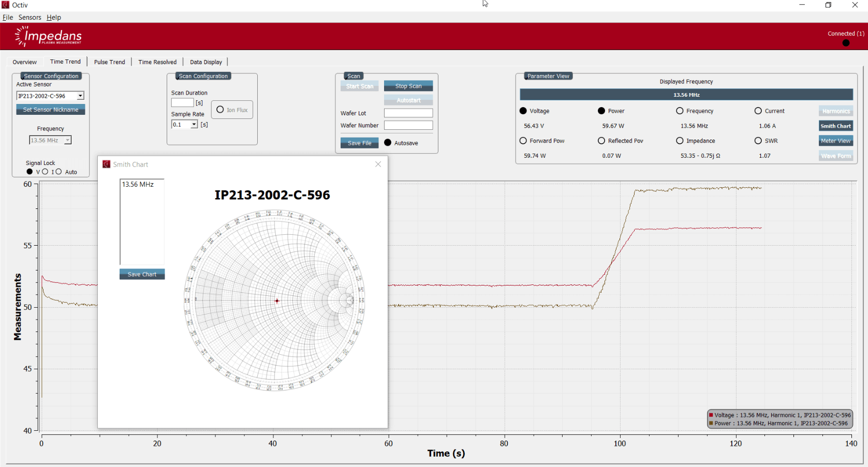Click the Octiv app icon in title bar
This screenshot has height=467, width=868.
(x=6, y=5)
